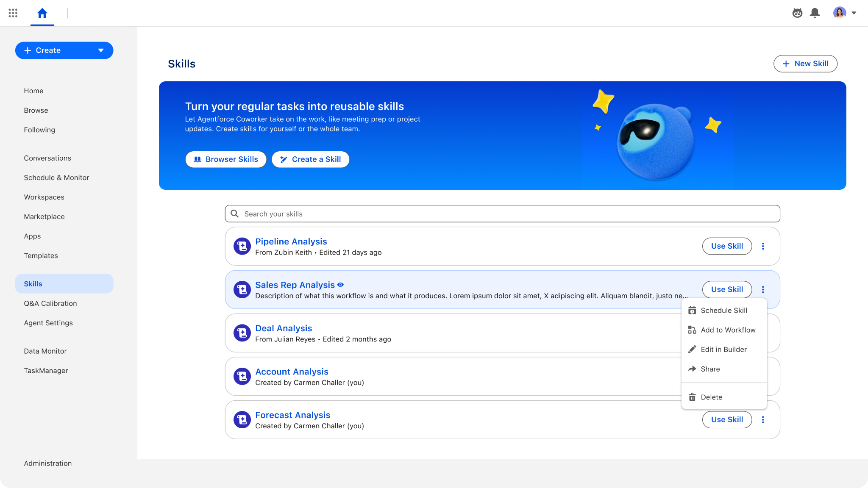Use the Sales Rep Analysis skill
Screen dimensions: 868x488
pyautogui.click(x=727, y=289)
